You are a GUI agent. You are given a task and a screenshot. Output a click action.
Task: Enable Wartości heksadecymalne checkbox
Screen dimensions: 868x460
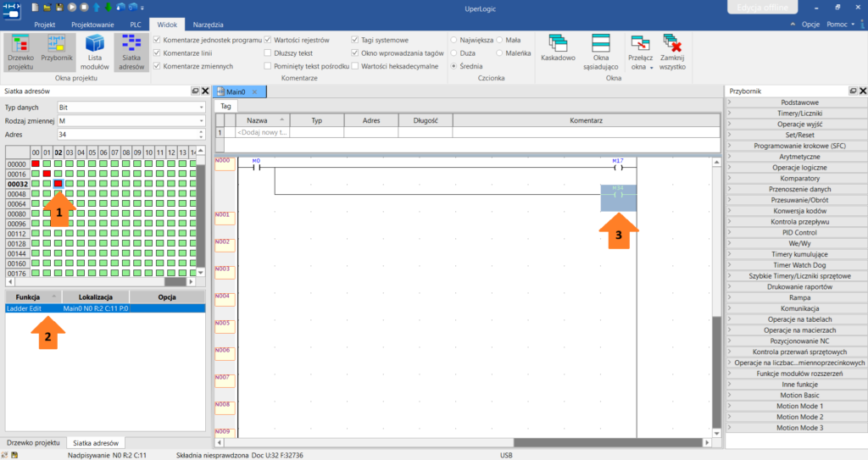point(355,66)
